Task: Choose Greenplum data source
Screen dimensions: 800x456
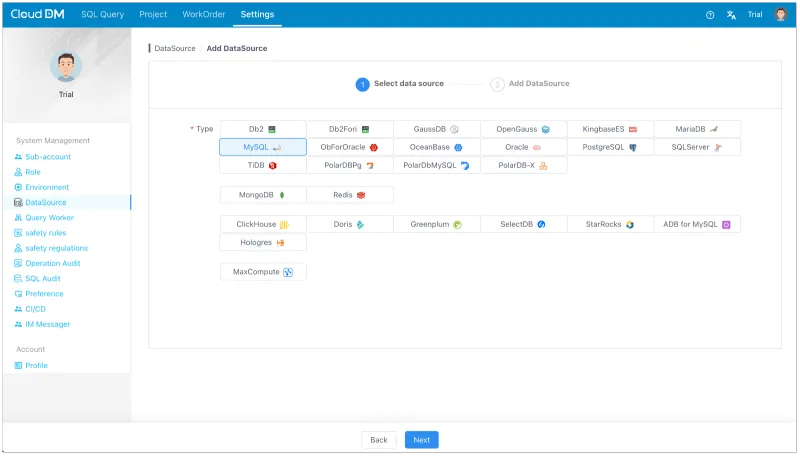Action: pyautogui.click(x=437, y=224)
